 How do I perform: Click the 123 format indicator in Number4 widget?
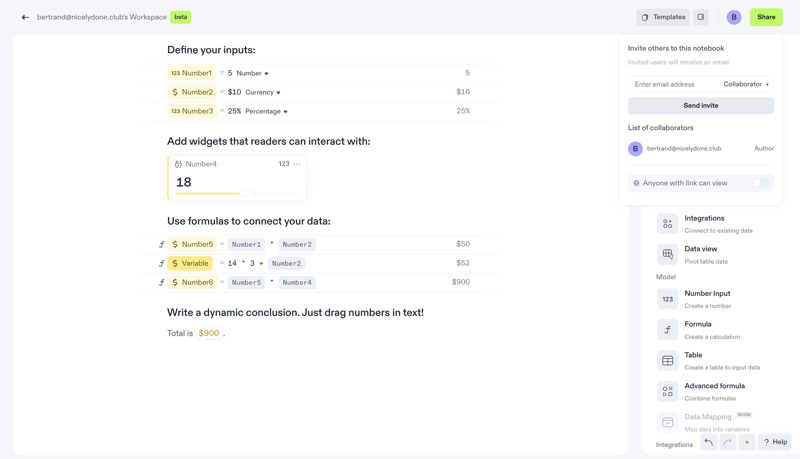tap(284, 164)
